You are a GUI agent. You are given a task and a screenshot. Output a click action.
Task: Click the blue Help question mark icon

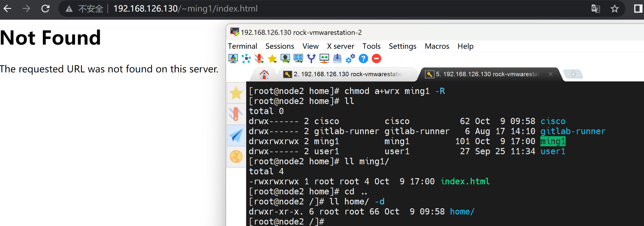(x=363, y=58)
